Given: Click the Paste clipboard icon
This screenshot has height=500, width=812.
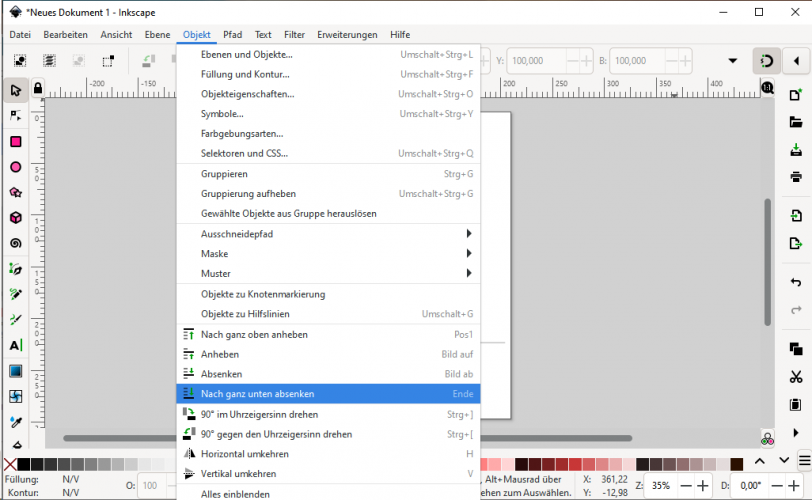Looking at the screenshot, I should [x=796, y=404].
